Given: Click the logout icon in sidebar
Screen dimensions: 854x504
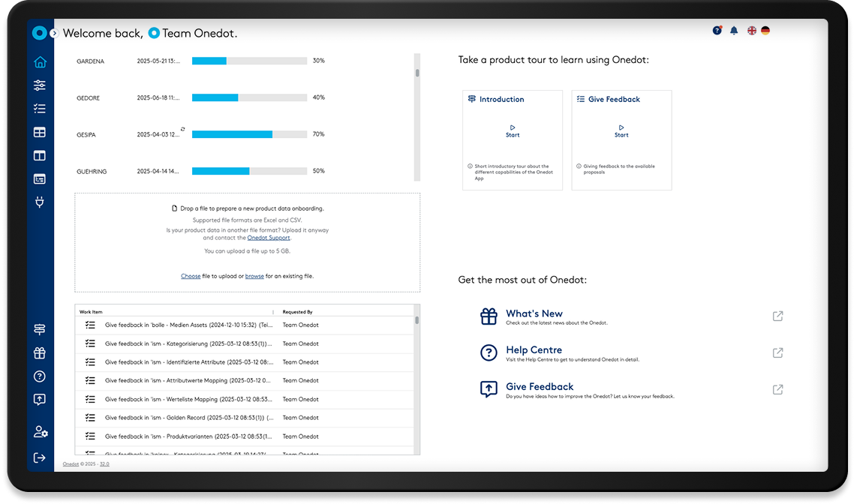Looking at the screenshot, I should point(40,457).
